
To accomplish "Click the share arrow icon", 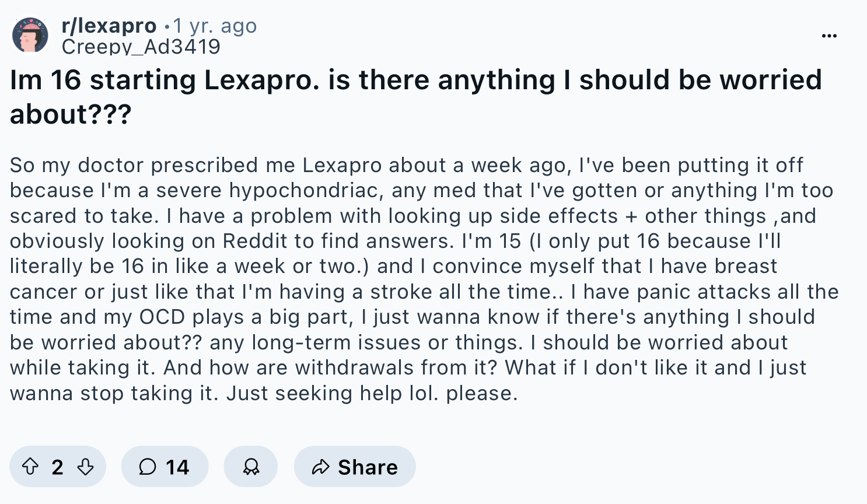I will tap(321, 467).
